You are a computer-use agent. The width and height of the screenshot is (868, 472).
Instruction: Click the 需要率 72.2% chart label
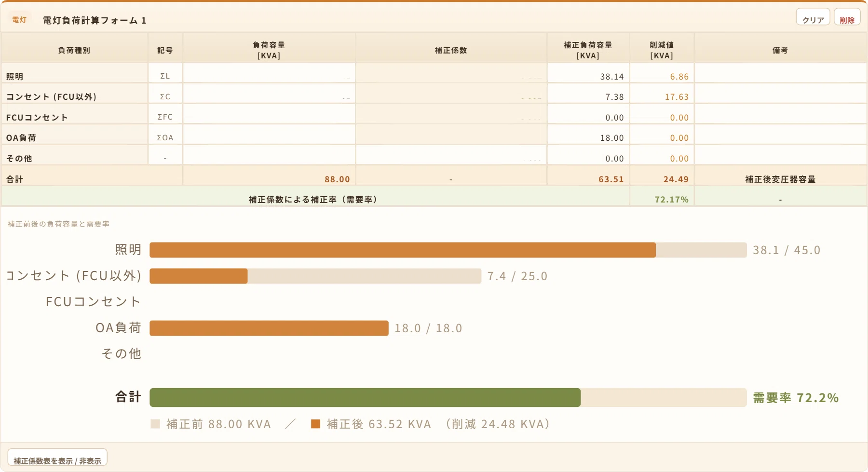click(x=796, y=398)
